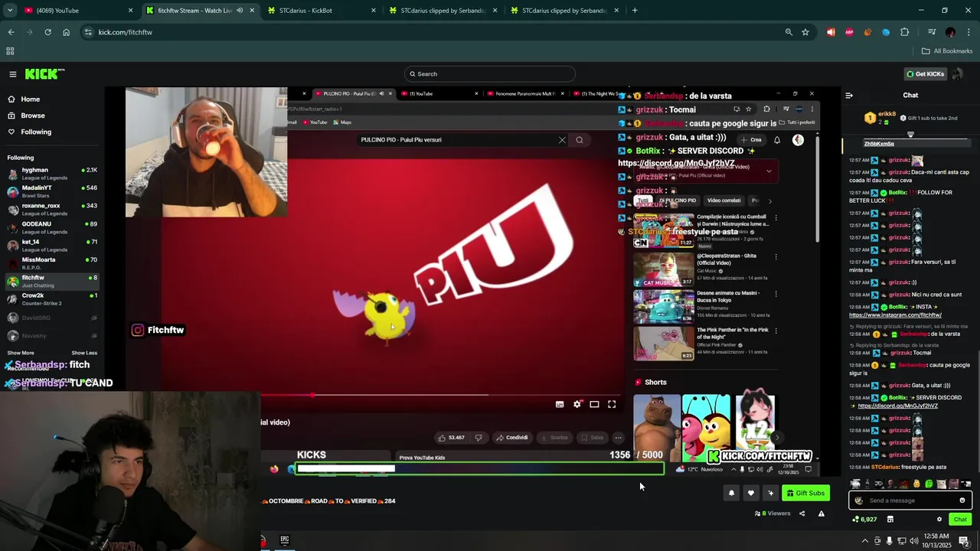Open the browser home page
The height and width of the screenshot is (551, 980).
tap(66, 32)
